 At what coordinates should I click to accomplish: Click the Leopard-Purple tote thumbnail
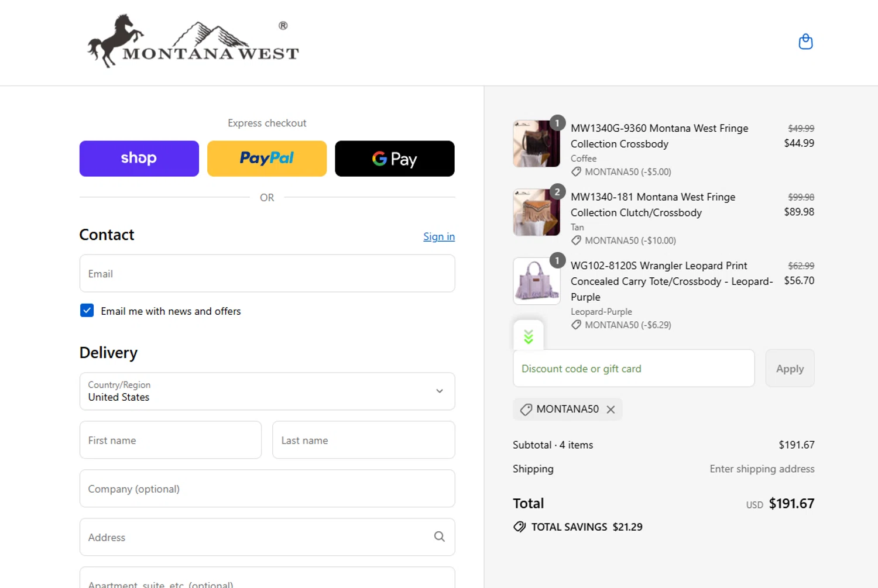pos(537,281)
